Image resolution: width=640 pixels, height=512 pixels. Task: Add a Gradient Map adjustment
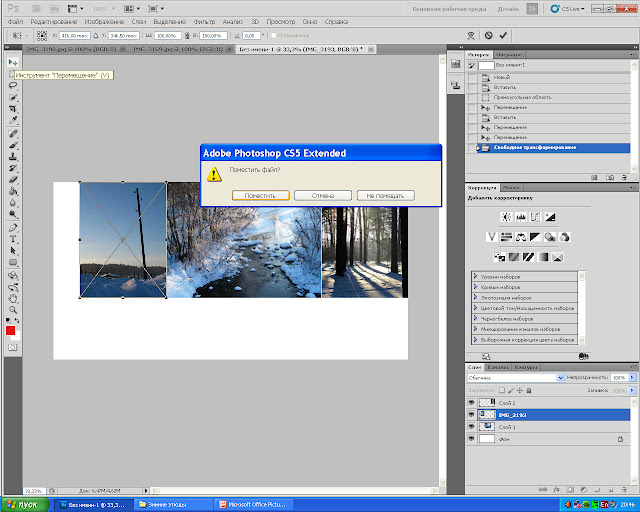pyautogui.click(x=543, y=257)
